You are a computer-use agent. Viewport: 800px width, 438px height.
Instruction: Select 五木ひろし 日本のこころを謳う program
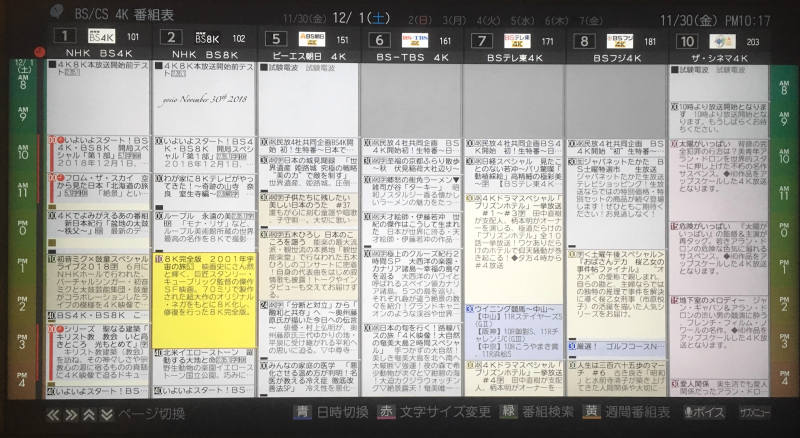coord(309,264)
